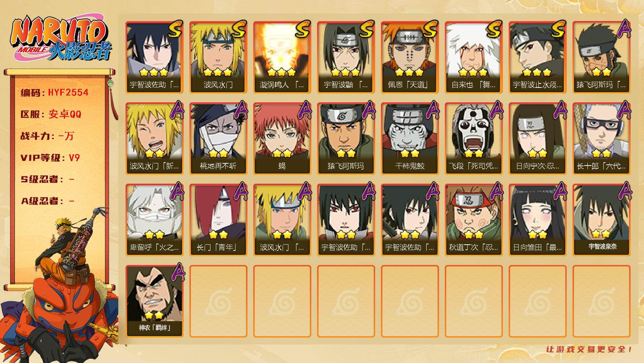Select the 蝎 red-haired ninja card
The height and width of the screenshot is (363, 644).
click(x=282, y=139)
